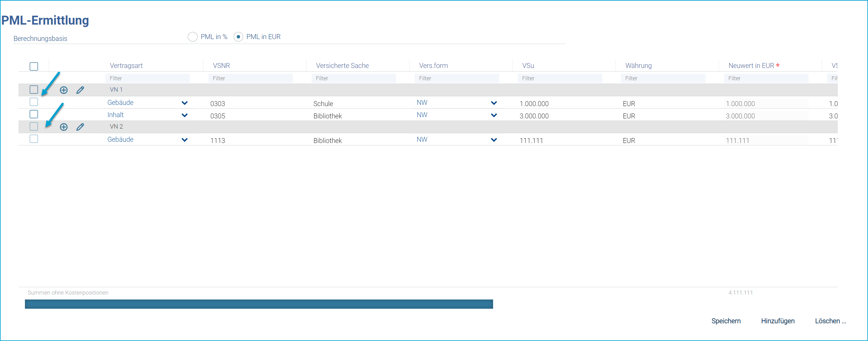
Task: Check the Inhalt 0305 row checkbox
Action: (x=34, y=114)
